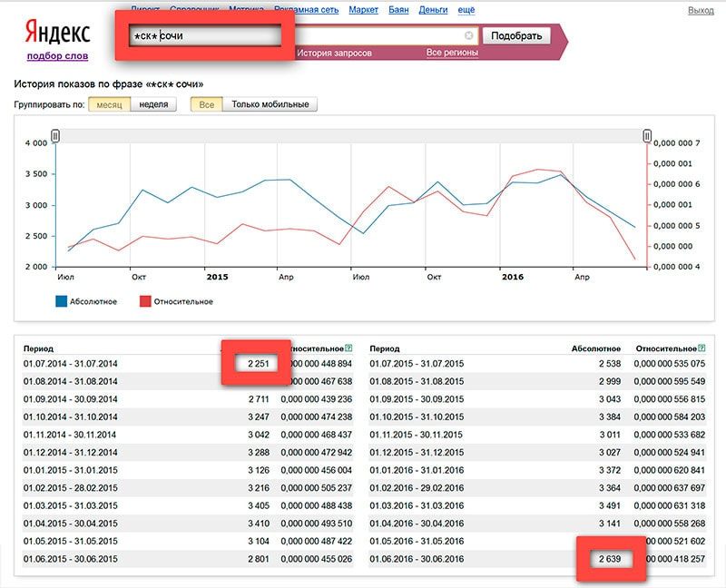
Task: Grab the left chart range slider handle
Action: pyautogui.click(x=55, y=135)
